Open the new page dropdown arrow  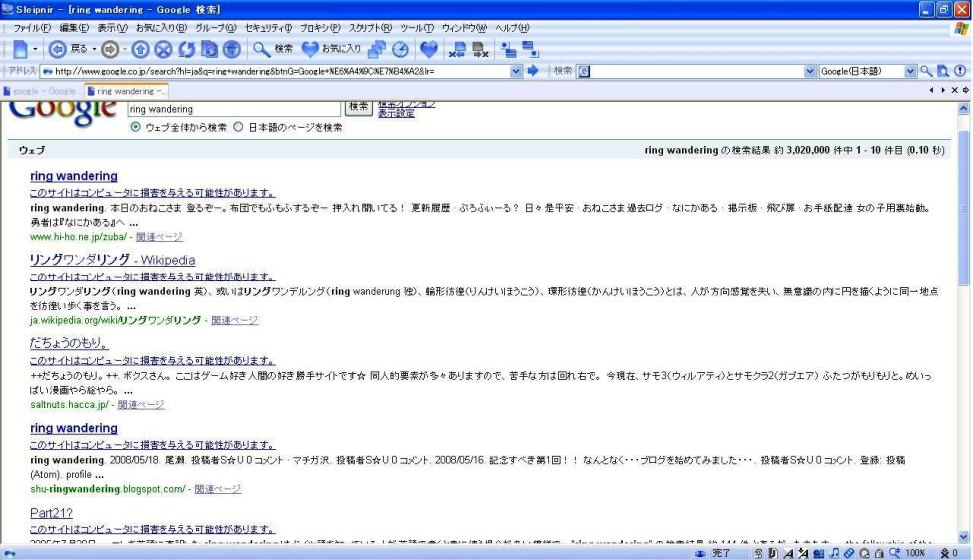click(35, 49)
